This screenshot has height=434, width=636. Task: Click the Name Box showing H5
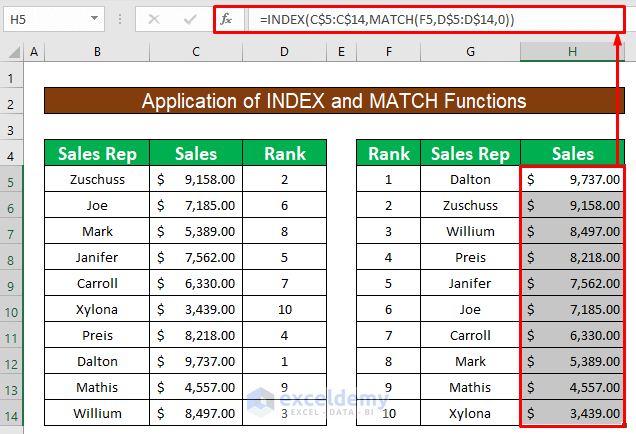tap(54, 19)
